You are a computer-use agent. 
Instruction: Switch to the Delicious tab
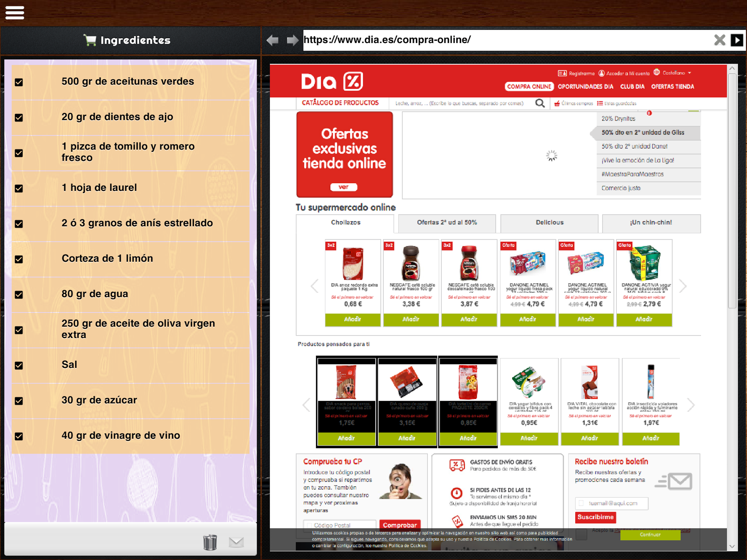[x=549, y=223]
